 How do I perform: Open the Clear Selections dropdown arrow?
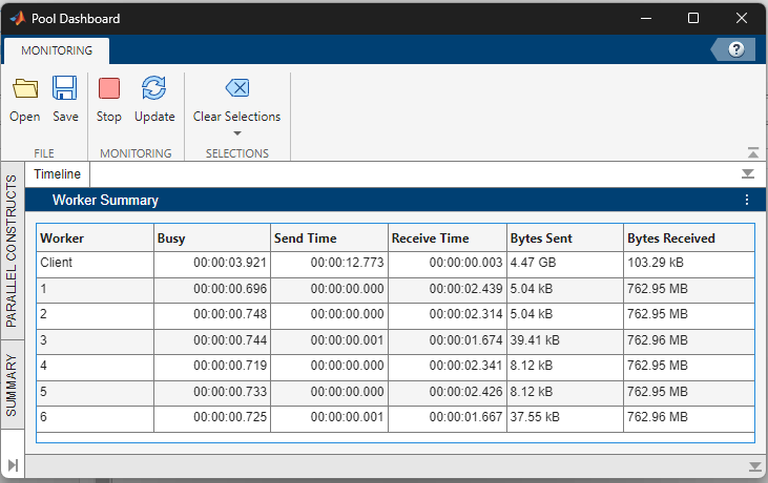coord(237,133)
